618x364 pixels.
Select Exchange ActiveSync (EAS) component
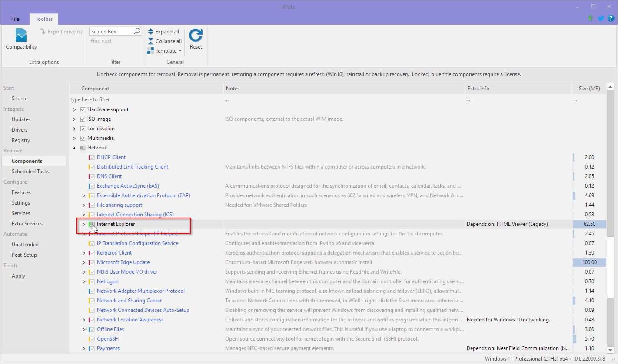pyautogui.click(x=128, y=186)
